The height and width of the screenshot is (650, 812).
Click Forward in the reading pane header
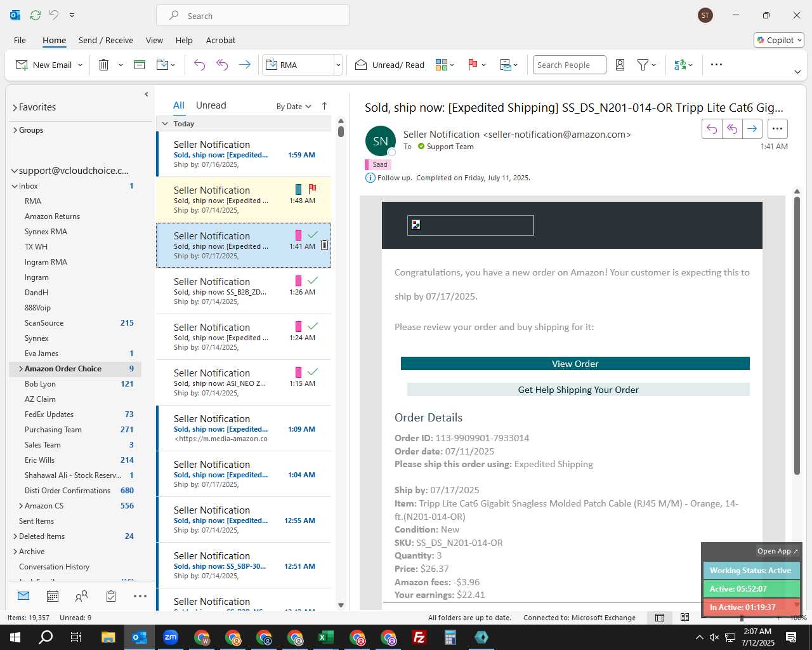(752, 129)
